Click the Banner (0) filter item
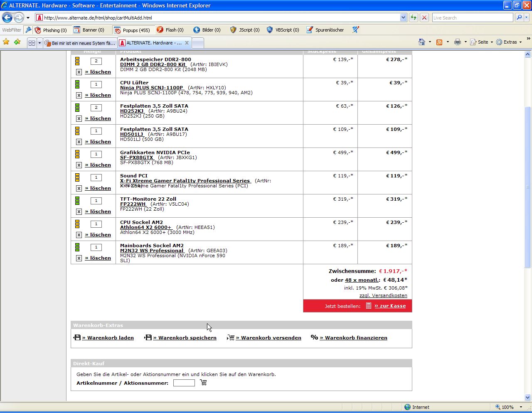The width and height of the screenshot is (532, 413). [89, 30]
